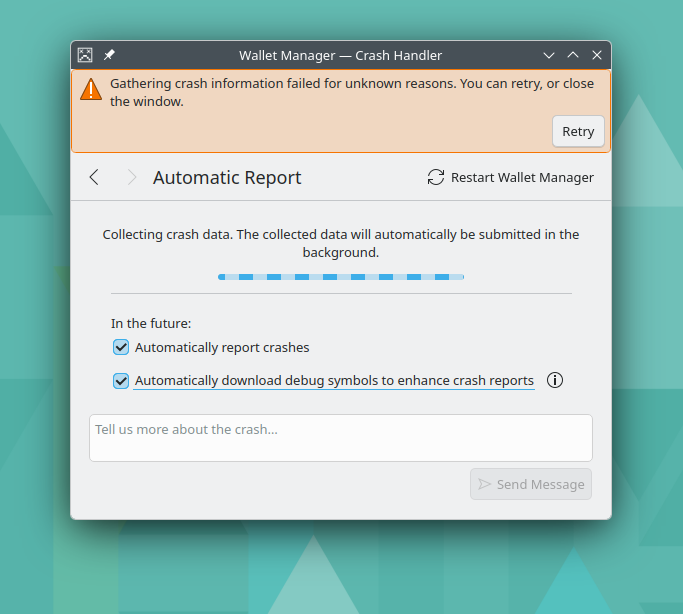Click the Send Message button
683x614 pixels.
coord(531,484)
